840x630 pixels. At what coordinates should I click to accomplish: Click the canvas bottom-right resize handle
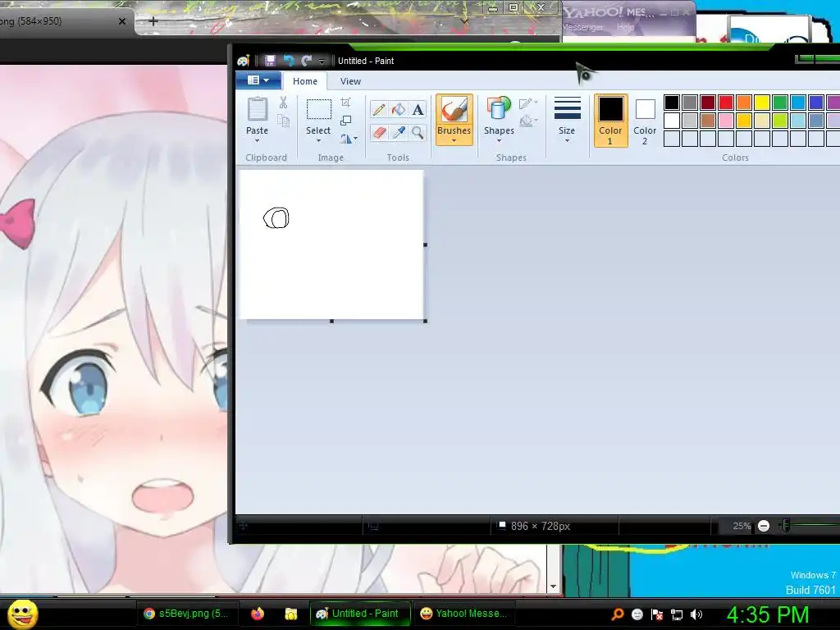tap(426, 322)
